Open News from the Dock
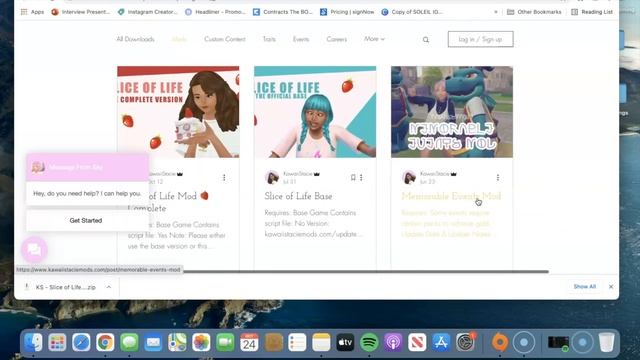The image size is (640, 360). pyautogui.click(x=417, y=342)
